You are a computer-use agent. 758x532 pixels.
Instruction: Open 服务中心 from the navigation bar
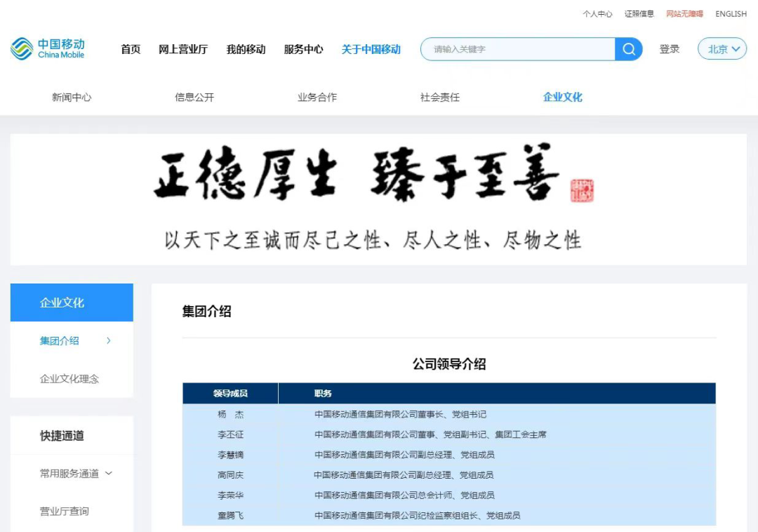tap(302, 49)
